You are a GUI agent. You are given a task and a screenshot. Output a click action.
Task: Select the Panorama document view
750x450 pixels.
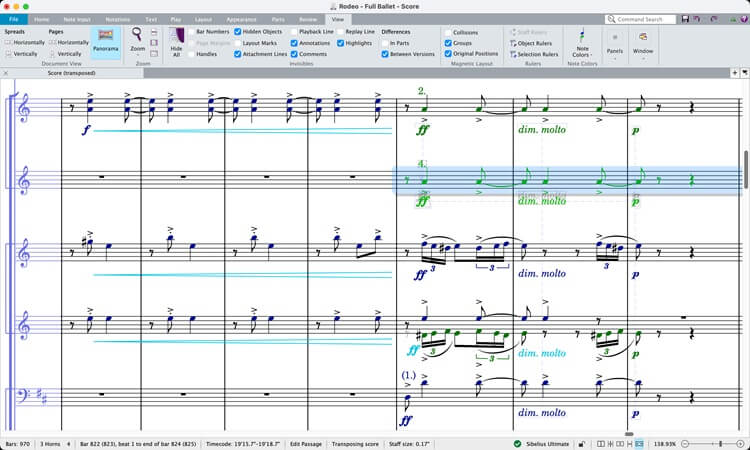click(104, 41)
